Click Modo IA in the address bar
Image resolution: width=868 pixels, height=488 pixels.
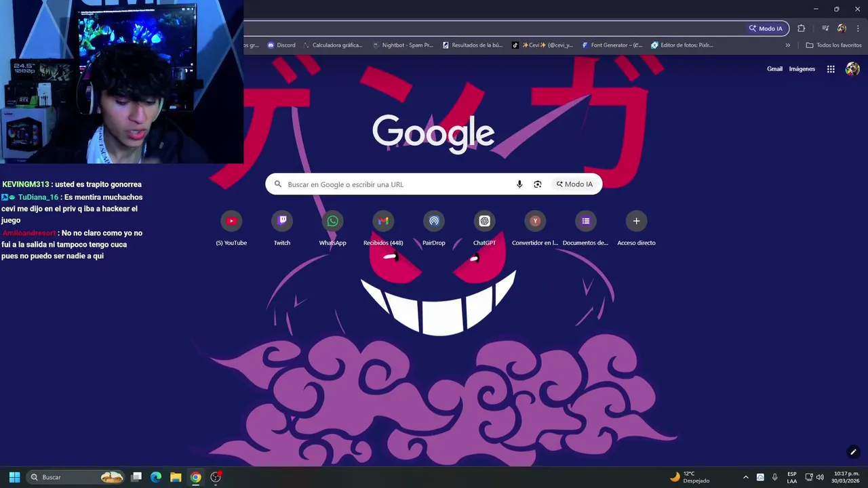[x=766, y=28]
